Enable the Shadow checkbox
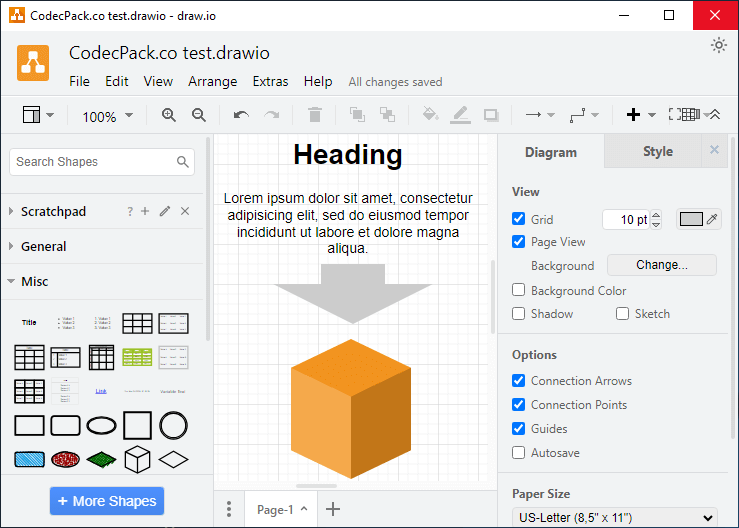Screen dimensions: 739x528 (x=518, y=314)
